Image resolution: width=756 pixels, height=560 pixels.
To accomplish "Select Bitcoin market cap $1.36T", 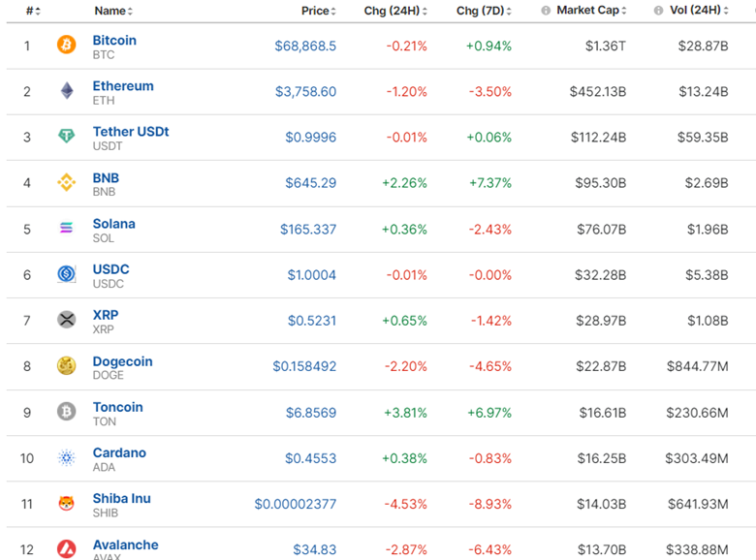I will tap(606, 46).
